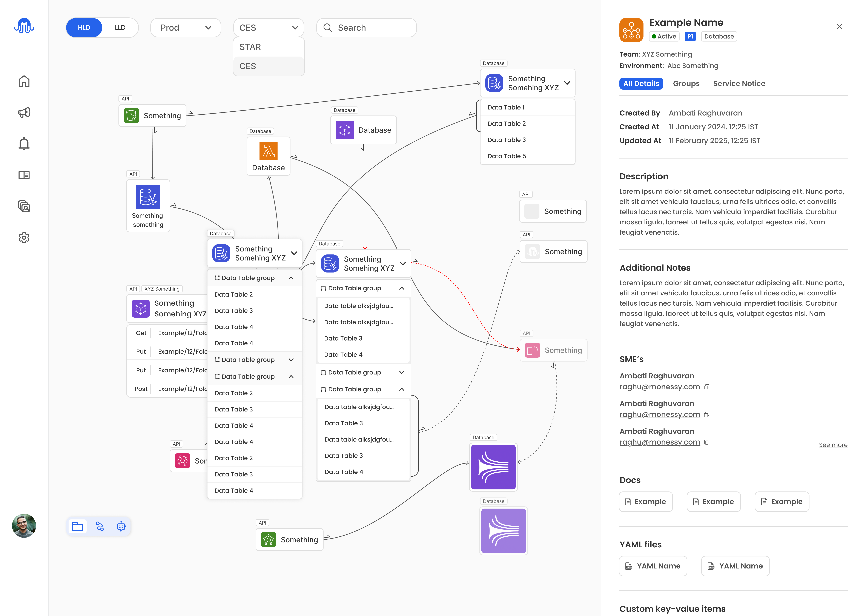Click the Post Example/12/Fold endpoint row
This screenshot has height=616, width=866.
tap(167, 389)
